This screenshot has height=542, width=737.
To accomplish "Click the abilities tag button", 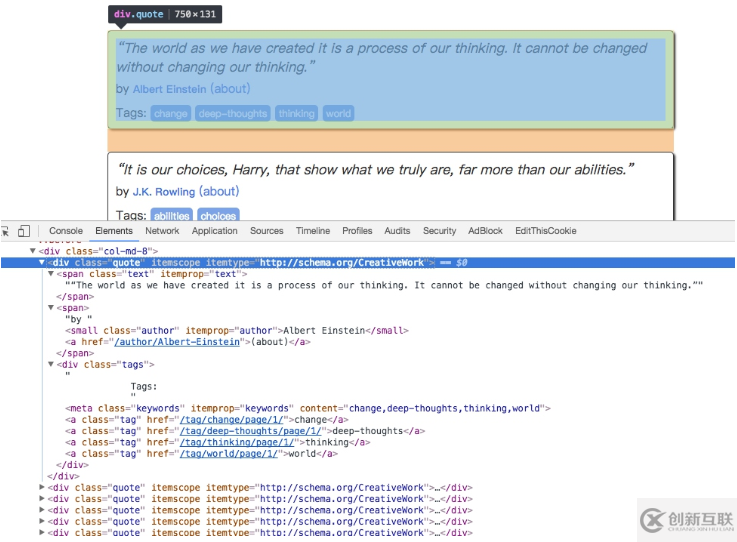I will [172, 216].
